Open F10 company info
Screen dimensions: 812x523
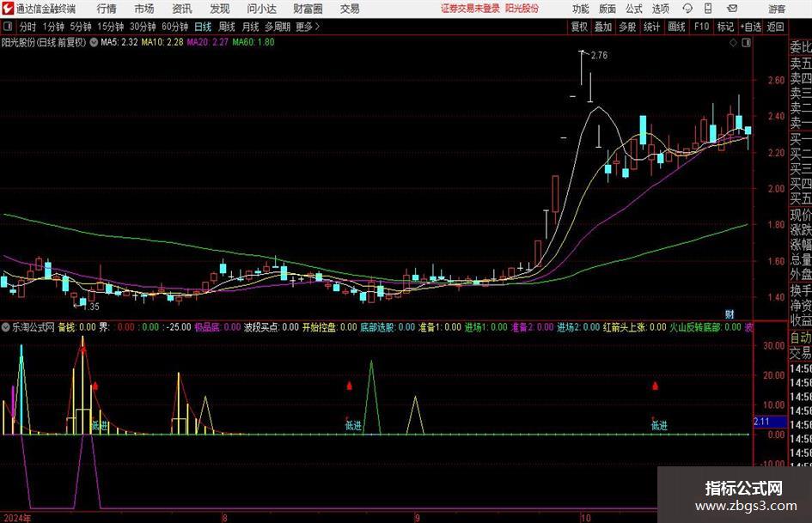pyautogui.click(x=702, y=27)
